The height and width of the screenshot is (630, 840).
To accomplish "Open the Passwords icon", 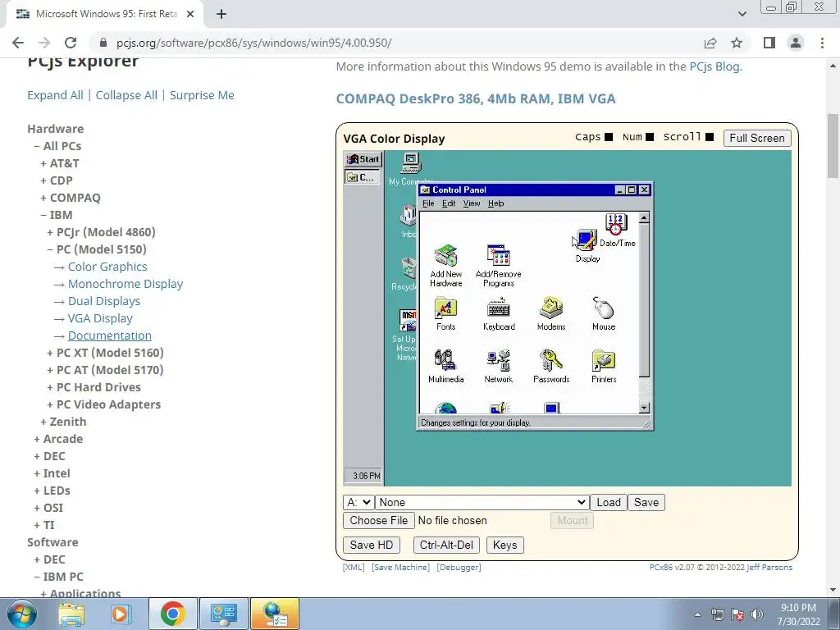I will point(551,367).
